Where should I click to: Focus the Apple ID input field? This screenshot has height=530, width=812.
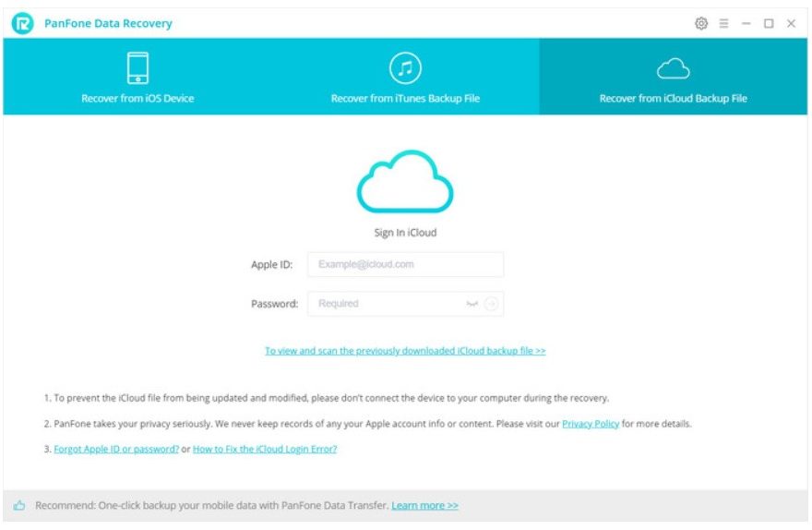(x=405, y=264)
